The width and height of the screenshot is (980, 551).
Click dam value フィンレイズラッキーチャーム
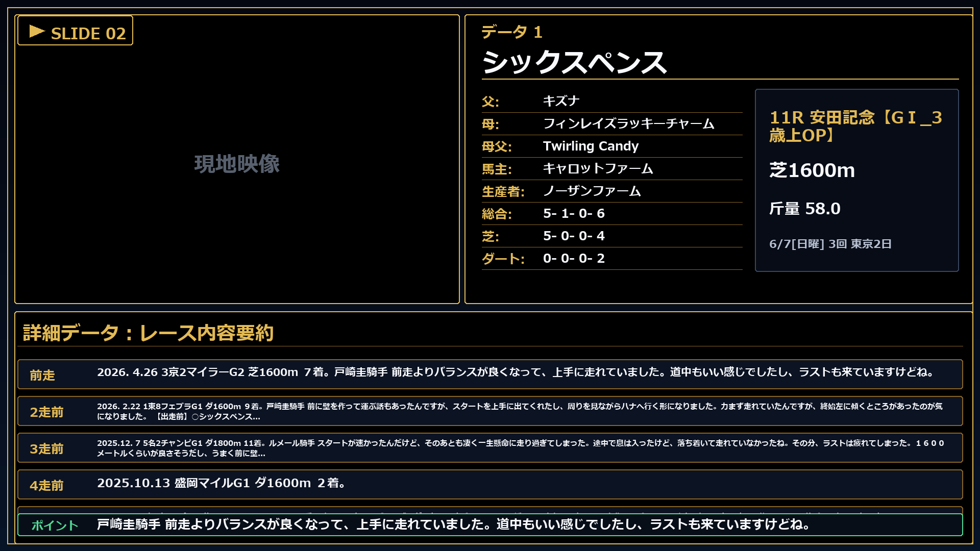(x=629, y=123)
